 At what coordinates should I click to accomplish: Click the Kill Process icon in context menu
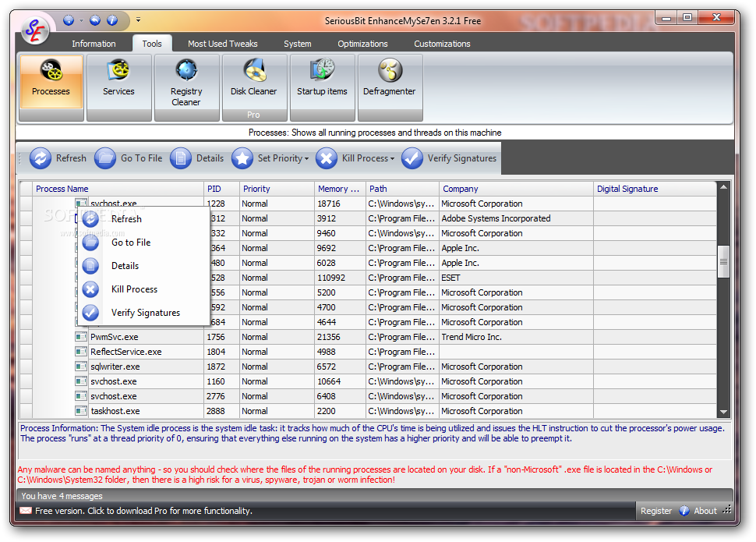[x=90, y=289]
